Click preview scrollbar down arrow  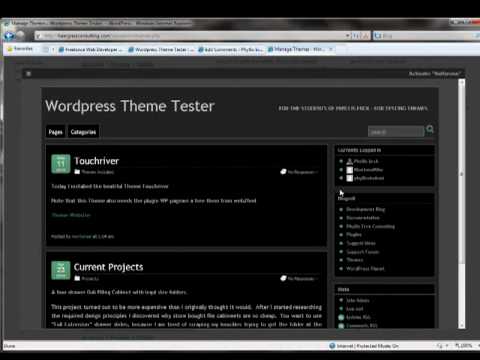[x=462, y=325]
